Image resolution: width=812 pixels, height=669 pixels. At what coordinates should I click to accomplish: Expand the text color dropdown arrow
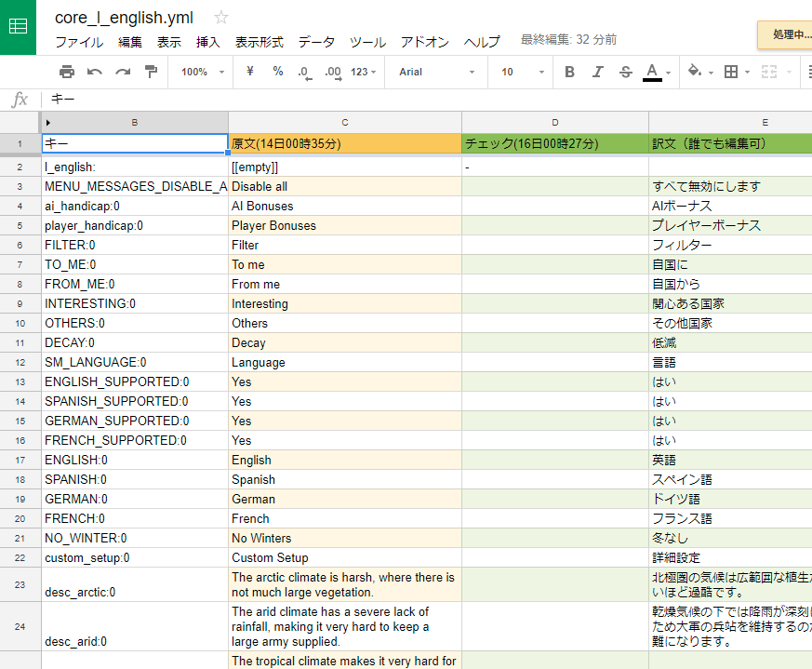click(x=668, y=72)
